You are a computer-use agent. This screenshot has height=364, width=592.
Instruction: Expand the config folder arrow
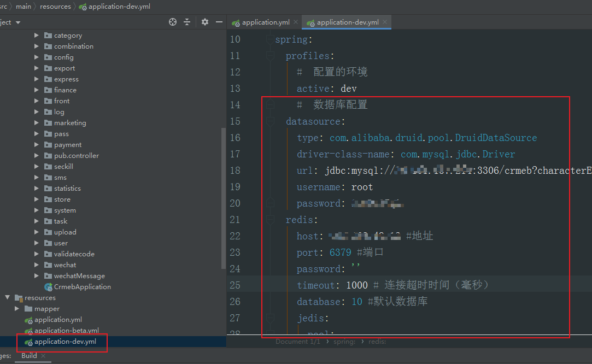(37, 57)
